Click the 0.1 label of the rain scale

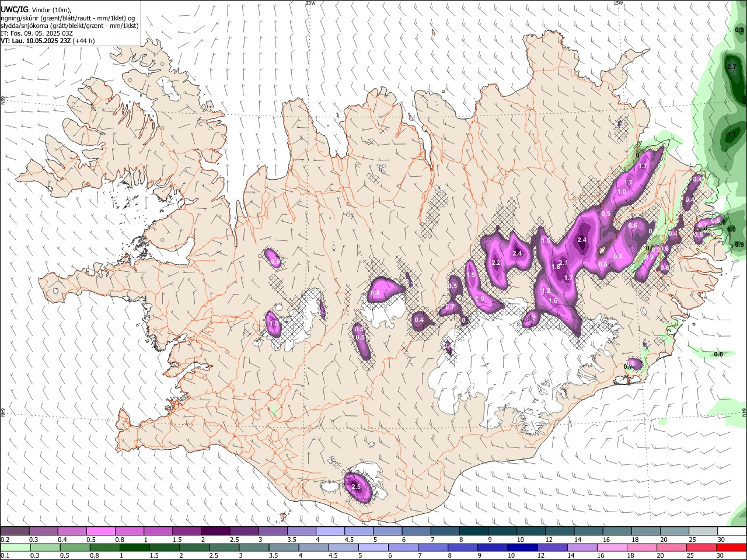point(5,555)
